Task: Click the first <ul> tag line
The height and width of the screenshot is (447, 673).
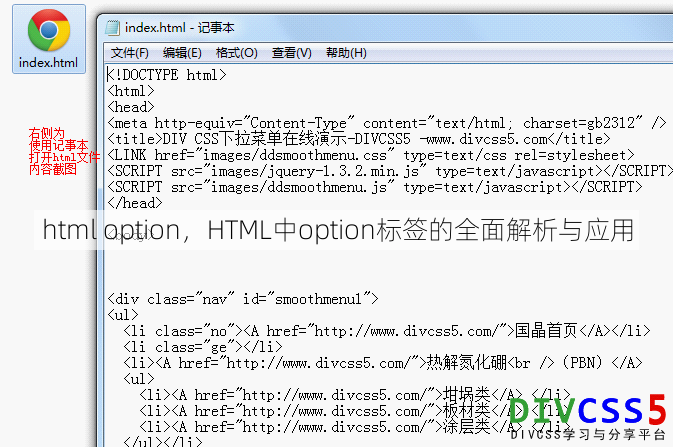Action: [123, 315]
